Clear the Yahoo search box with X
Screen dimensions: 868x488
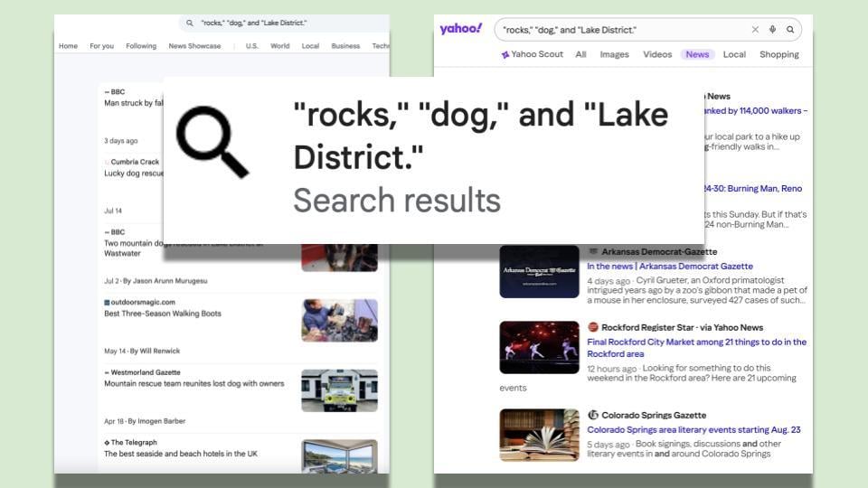[x=755, y=30]
